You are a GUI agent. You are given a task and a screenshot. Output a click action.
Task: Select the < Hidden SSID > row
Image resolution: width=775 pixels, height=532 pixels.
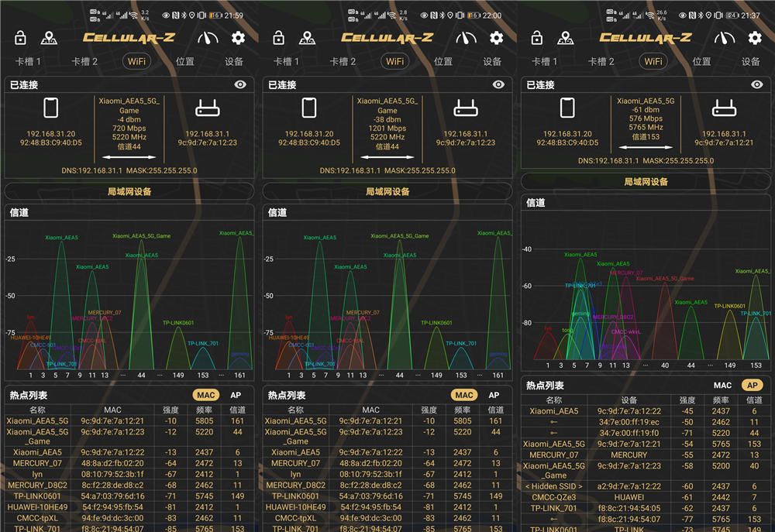pyautogui.click(x=646, y=486)
